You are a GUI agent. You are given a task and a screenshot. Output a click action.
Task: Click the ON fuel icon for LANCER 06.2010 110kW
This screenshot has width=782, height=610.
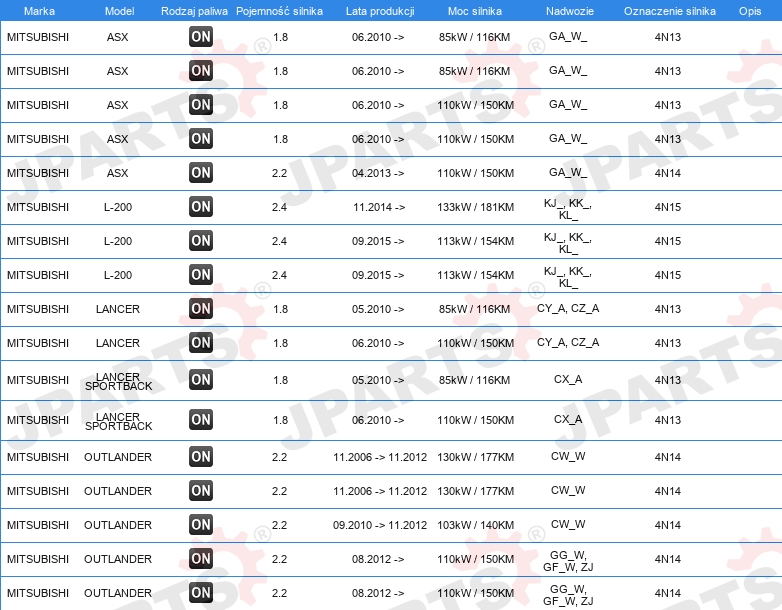(201, 342)
